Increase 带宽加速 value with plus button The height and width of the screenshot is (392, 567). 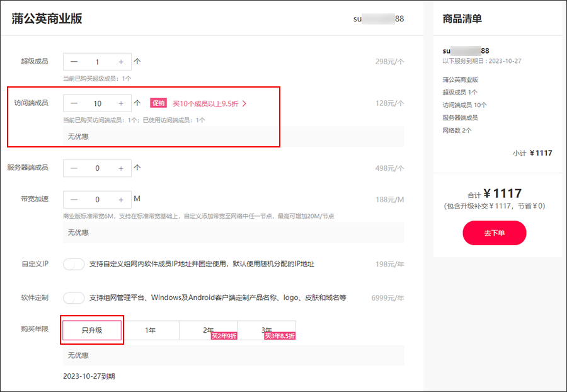pos(121,200)
